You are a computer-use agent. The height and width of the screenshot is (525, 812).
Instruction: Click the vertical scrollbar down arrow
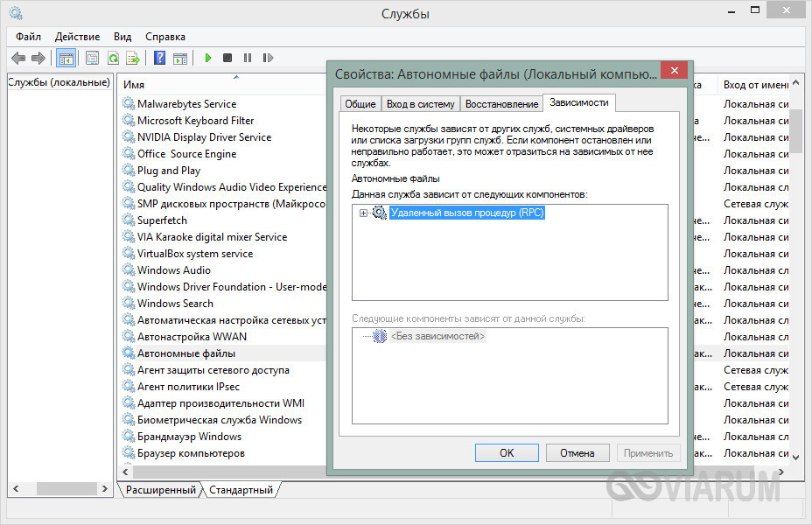click(x=796, y=457)
